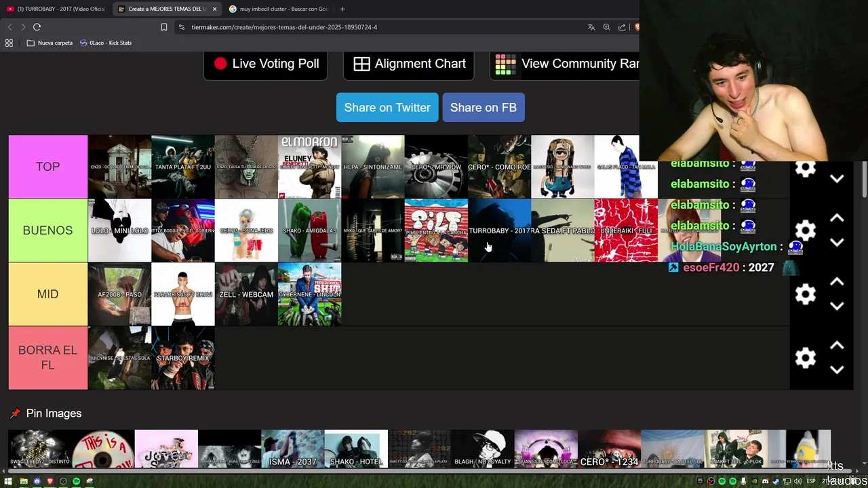Move the BORRA EL FL row up
Image resolution: width=868 pixels, height=488 pixels.
[837, 346]
